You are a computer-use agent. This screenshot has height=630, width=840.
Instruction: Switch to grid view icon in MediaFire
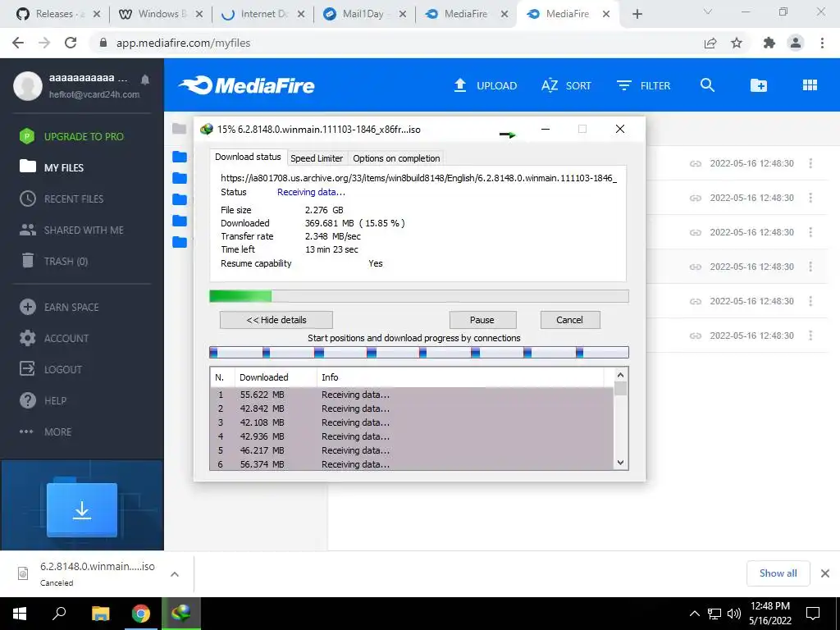[x=810, y=85]
